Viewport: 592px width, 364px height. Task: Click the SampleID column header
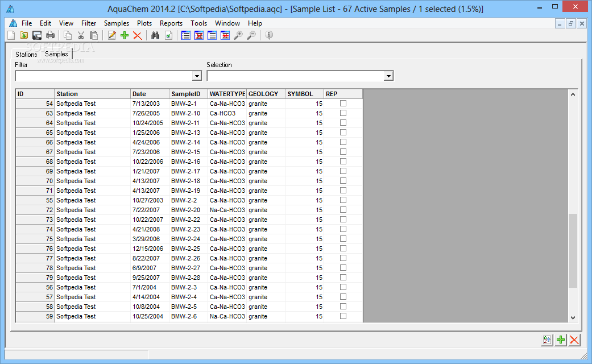tap(188, 94)
